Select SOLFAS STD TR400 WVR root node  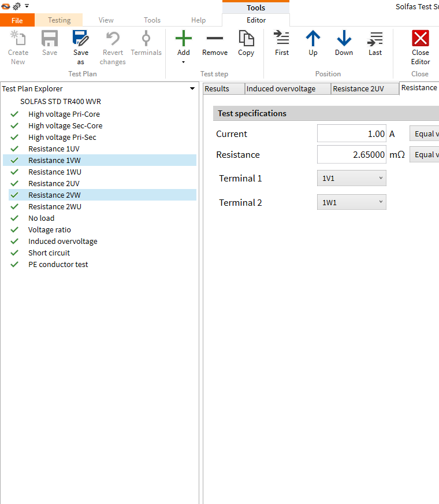61,102
